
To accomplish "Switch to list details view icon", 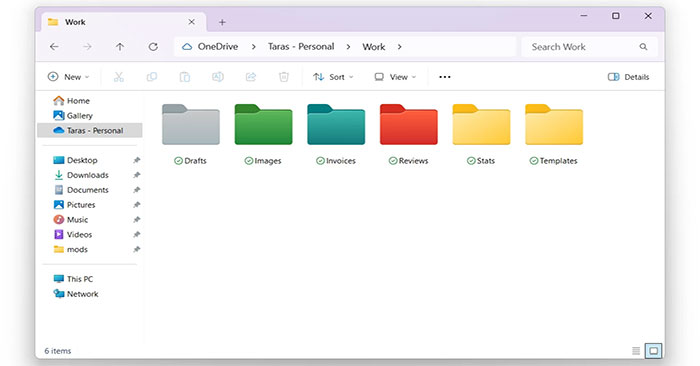I will [x=636, y=351].
